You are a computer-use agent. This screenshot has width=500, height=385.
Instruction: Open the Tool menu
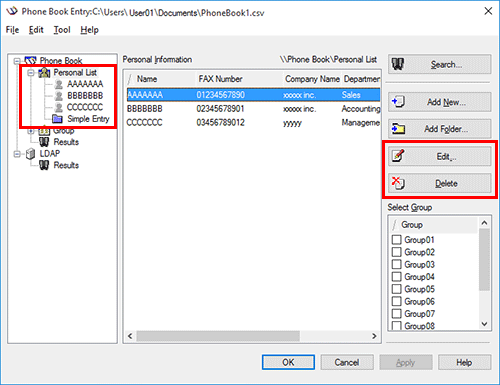(x=62, y=30)
